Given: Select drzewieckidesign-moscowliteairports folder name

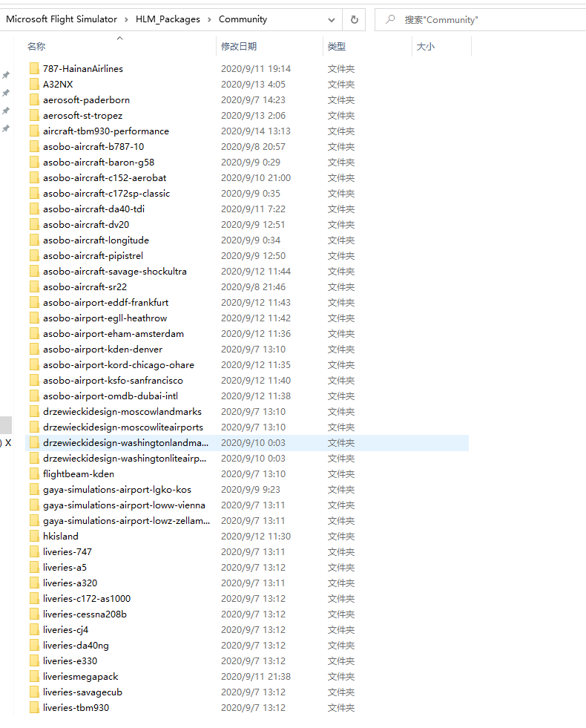Looking at the screenshot, I should (123, 427).
